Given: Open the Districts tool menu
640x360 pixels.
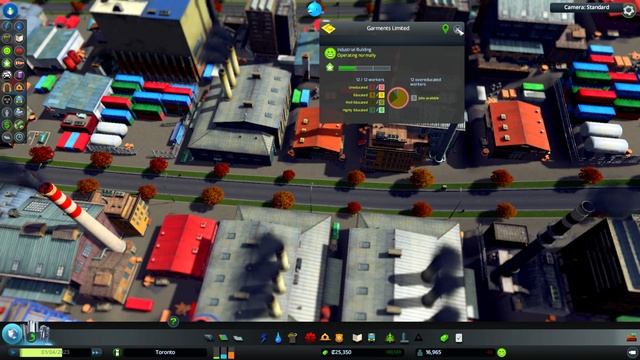Looking at the screenshot, I should [x=238, y=338].
